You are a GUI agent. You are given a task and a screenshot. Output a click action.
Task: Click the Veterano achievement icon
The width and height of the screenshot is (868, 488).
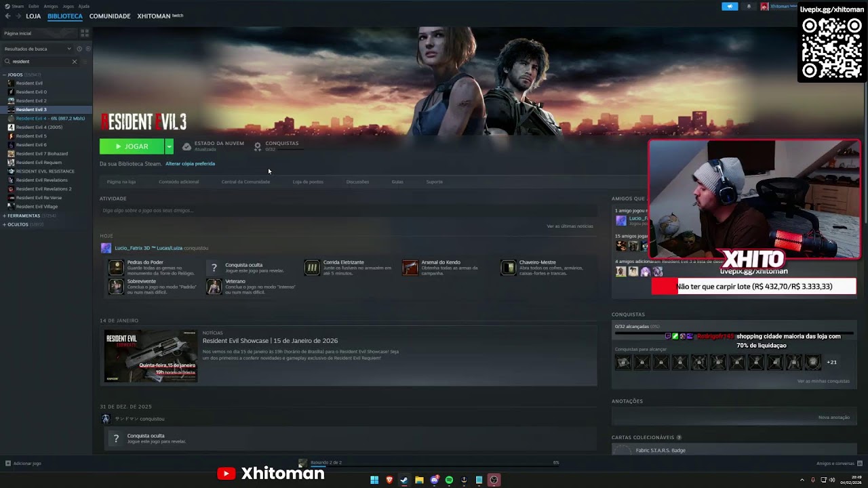[214, 287]
